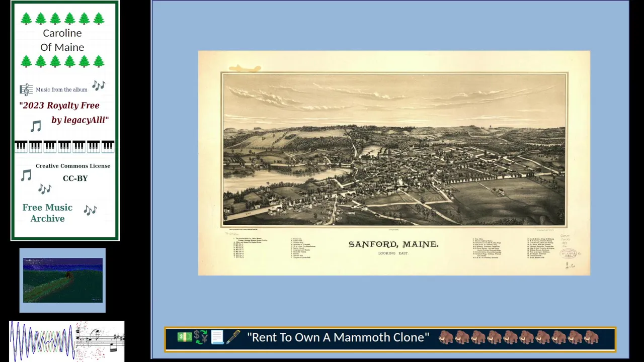
Task: Select the "Of Maine" title text
Action: point(62,47)
